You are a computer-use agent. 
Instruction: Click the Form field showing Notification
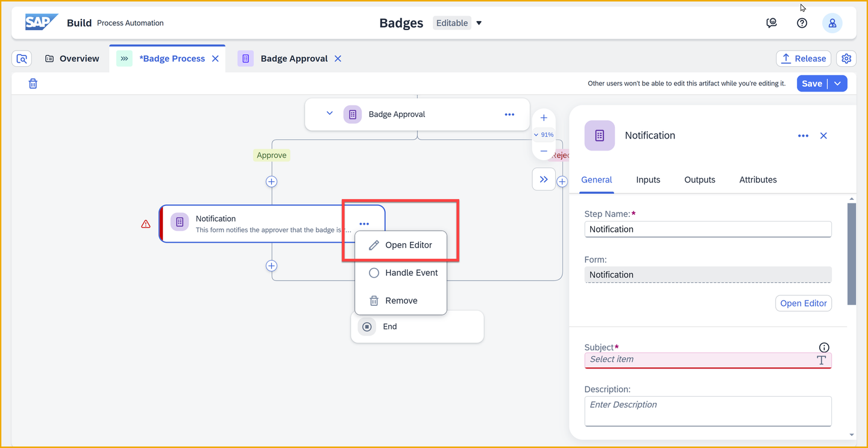[x=708, y=275]
